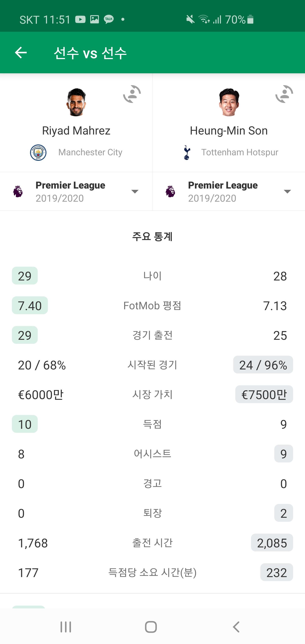Swap player icon beside Heung-Min Son
The image size is (305, 644).
284,94
